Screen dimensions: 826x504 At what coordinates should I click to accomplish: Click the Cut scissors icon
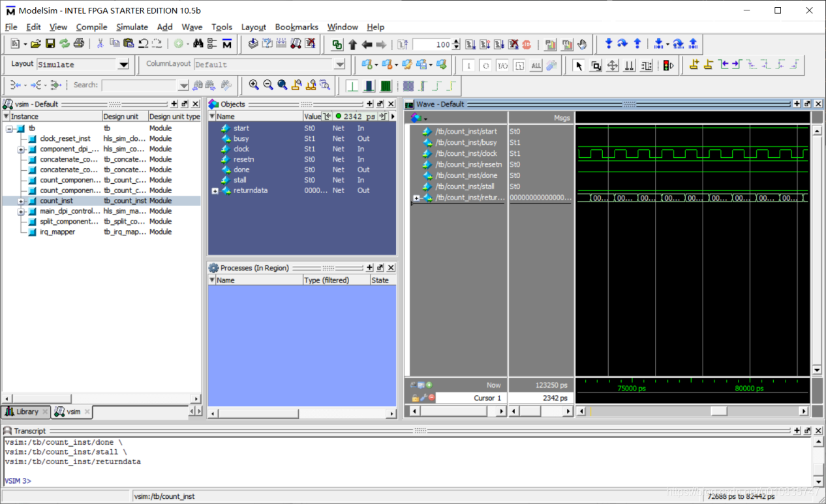coord(100,44)
